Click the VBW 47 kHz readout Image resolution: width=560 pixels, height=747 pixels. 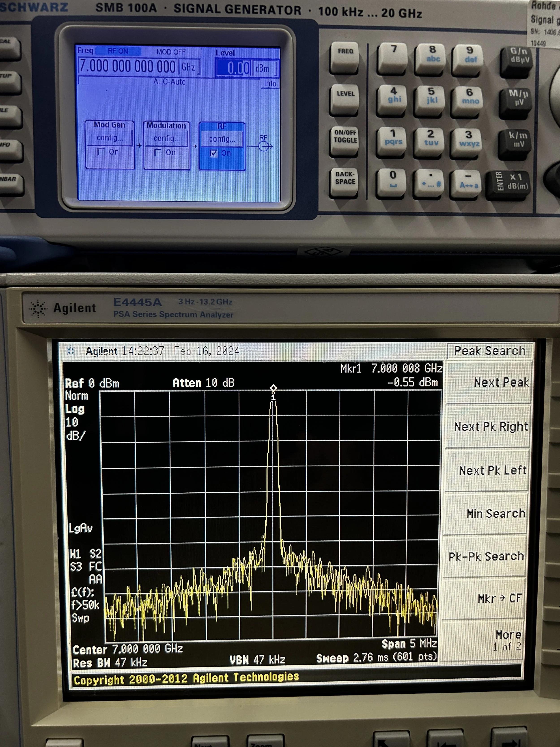[x=257, y=660]
